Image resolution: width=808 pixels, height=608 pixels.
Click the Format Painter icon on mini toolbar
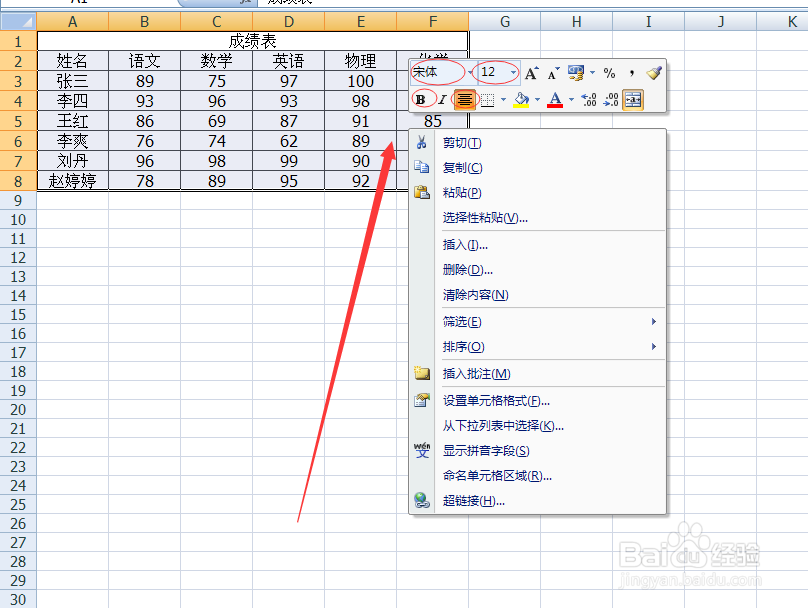tap(655, 71)
